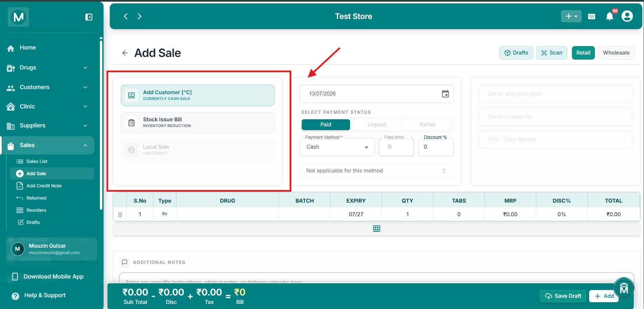Open Reorders in sidebar
The height and width of the screenshot is (309, 644).
(x=52, y=210)
